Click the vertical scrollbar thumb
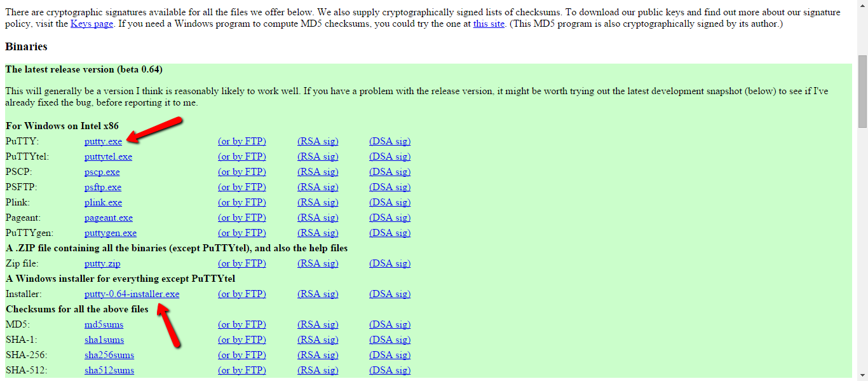 [862, 91]
